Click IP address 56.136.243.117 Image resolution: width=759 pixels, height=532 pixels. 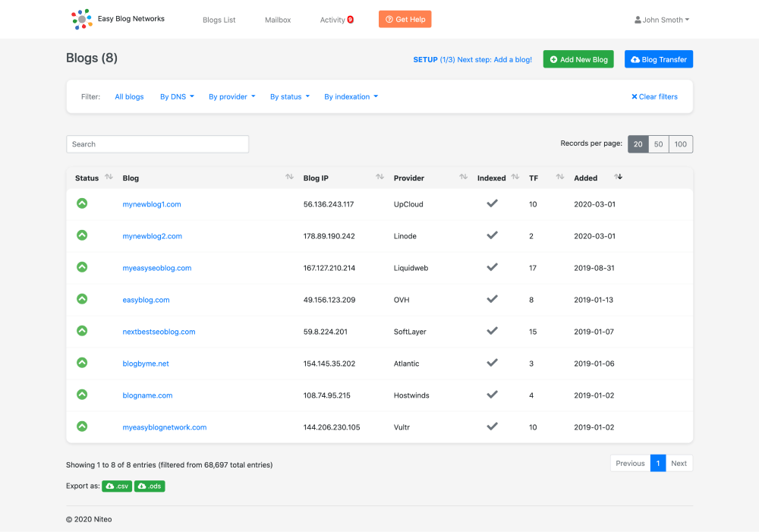click(x=329, y=204)
